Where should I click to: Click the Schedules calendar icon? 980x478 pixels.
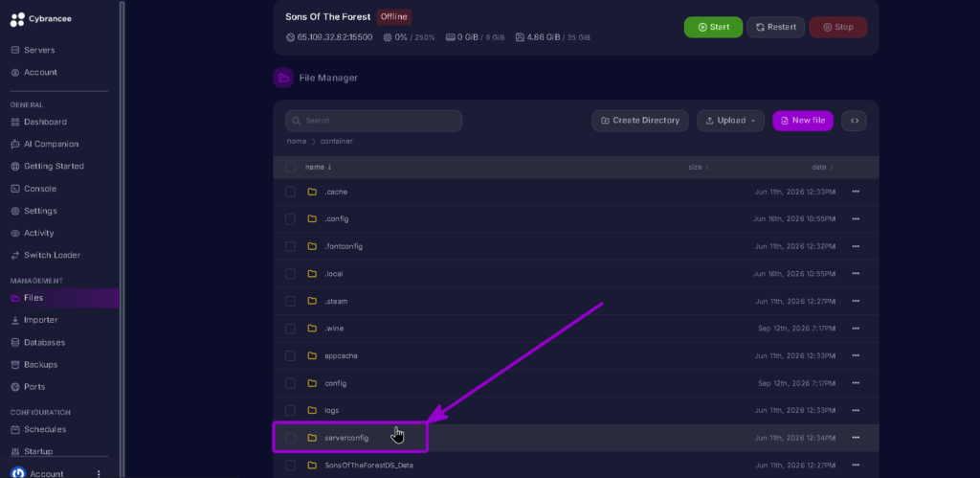point(15,430)
